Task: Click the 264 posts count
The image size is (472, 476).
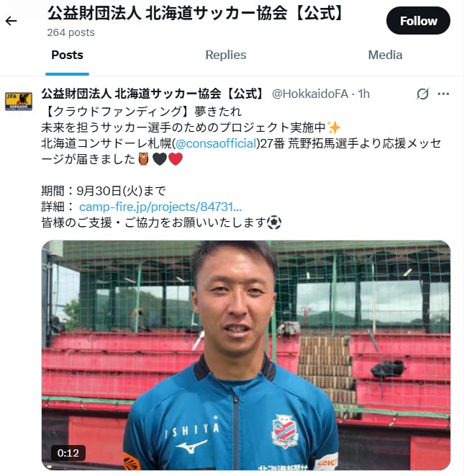Action: 71,32
